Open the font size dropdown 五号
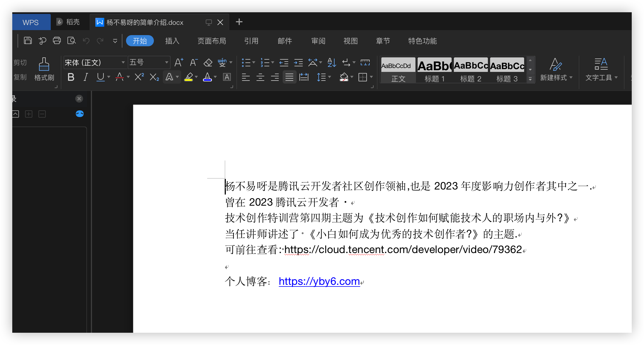644x345 pixels. click(166, 62)
